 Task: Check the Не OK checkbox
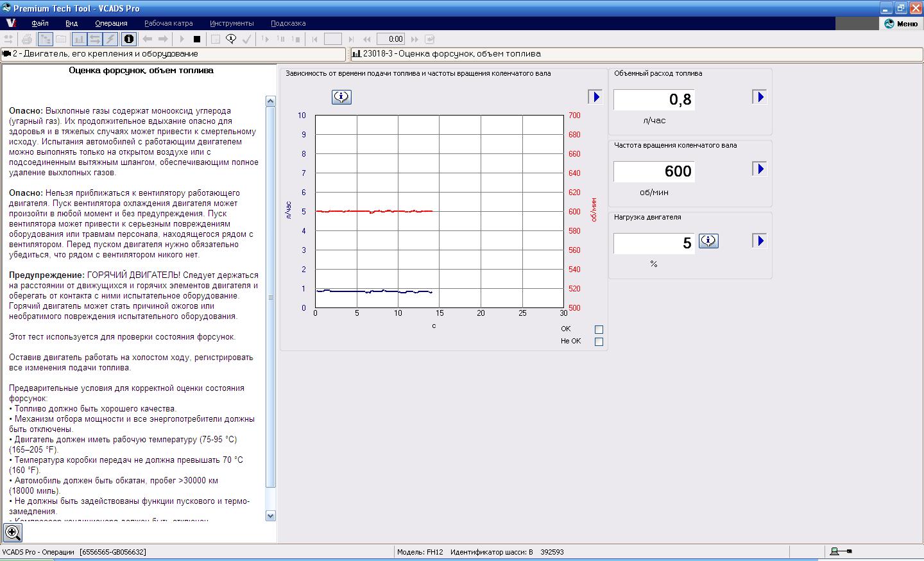(599, 341)
